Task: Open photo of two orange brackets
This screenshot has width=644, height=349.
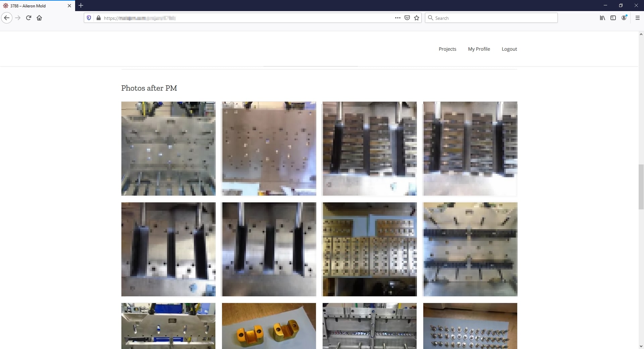Action: (269, 326)
